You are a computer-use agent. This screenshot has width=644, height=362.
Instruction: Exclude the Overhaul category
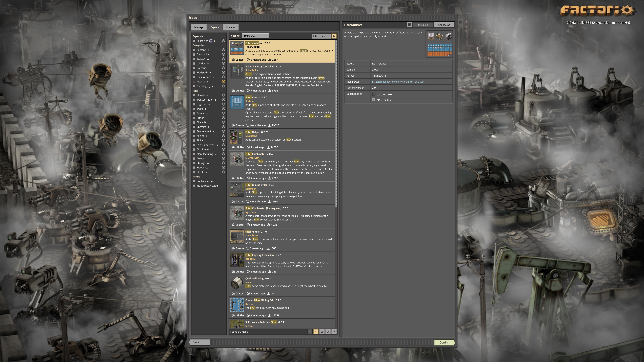224,54
